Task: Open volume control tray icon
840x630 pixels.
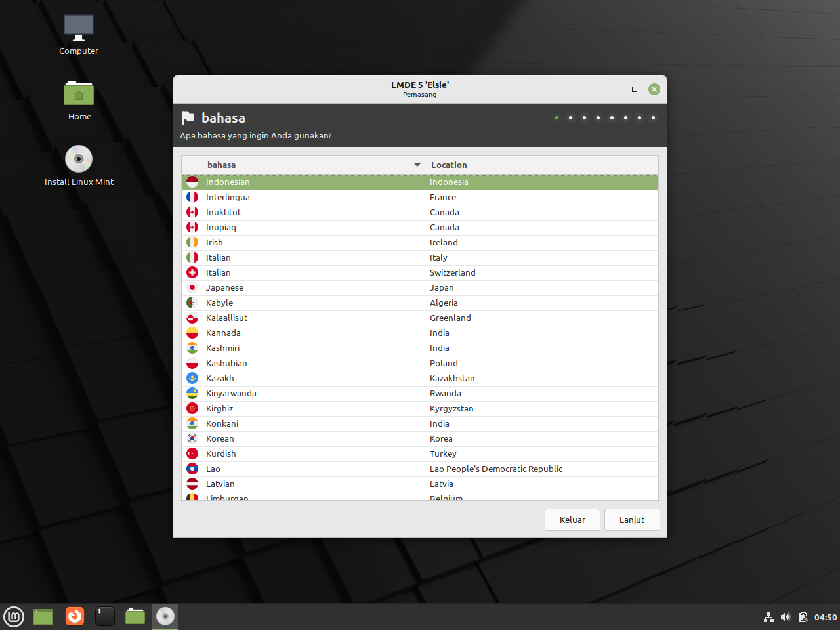Action: pos(786,617)
